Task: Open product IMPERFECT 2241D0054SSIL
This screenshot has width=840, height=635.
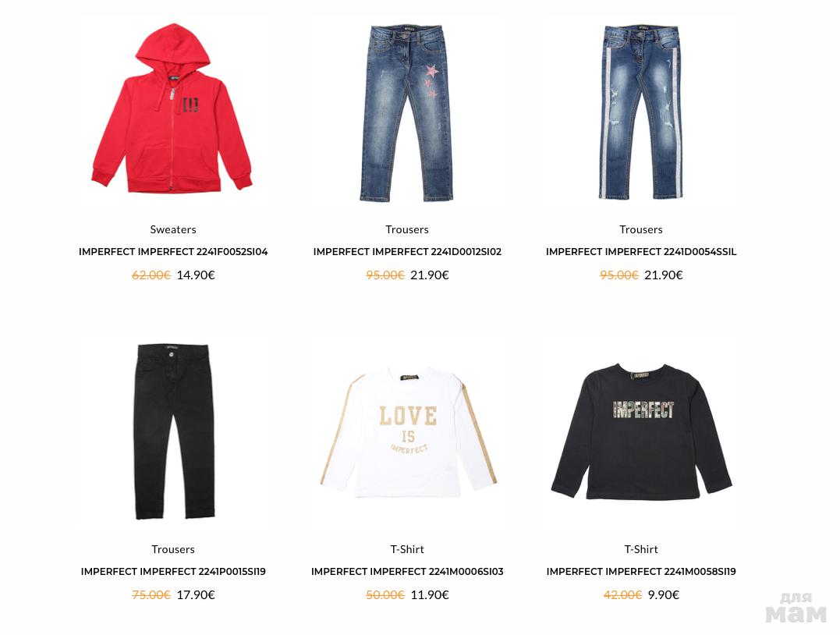Action: coord(640,252)
